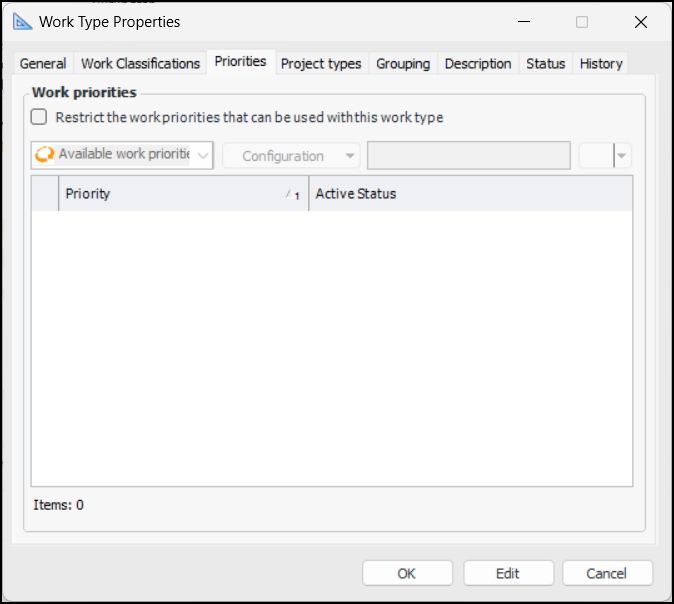Image resolution: width=674 pixels, height=604 pixels.
Task: Click the Work Type Properties title icon
Action: click(x=23, y=21)
